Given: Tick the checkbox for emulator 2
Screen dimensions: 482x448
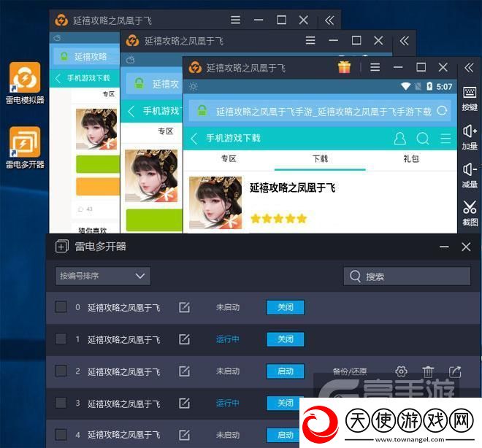Looking at the screenshot, I should (x=61, y=371).
